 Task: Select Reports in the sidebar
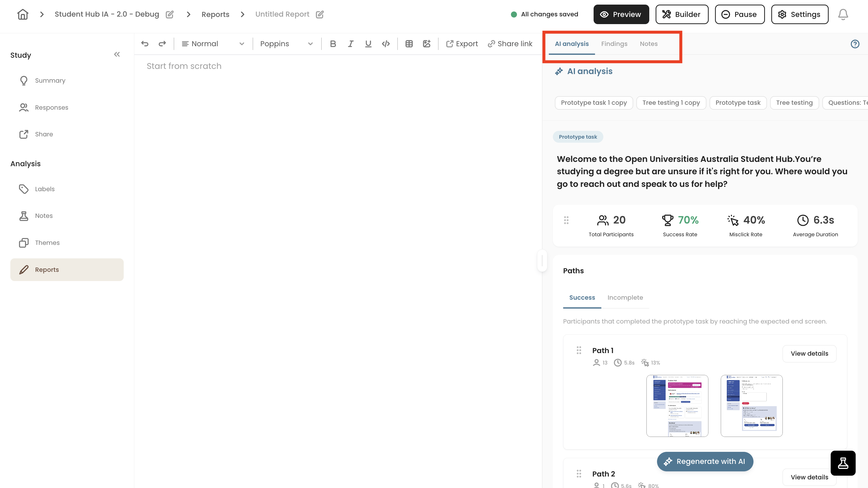click(67, 270)
